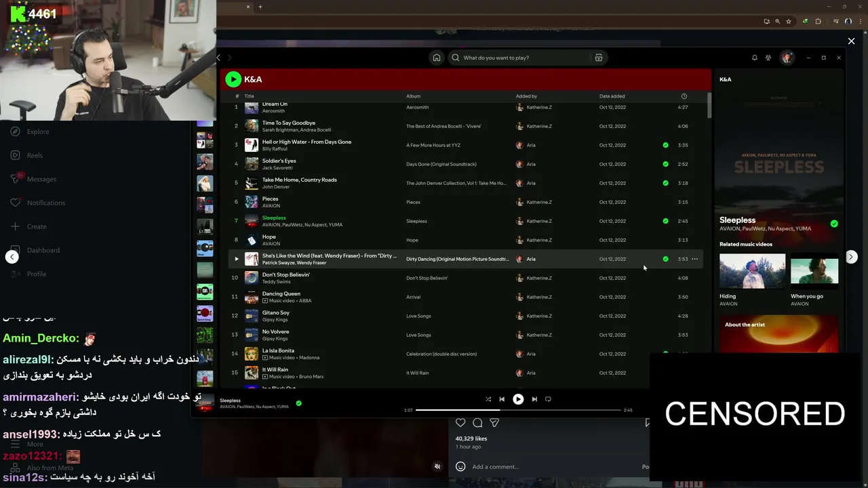Viewport: 868px width, 488px height.
Task: Seek on the Sleepless playback progress bar
Action: tap(518, 410)
